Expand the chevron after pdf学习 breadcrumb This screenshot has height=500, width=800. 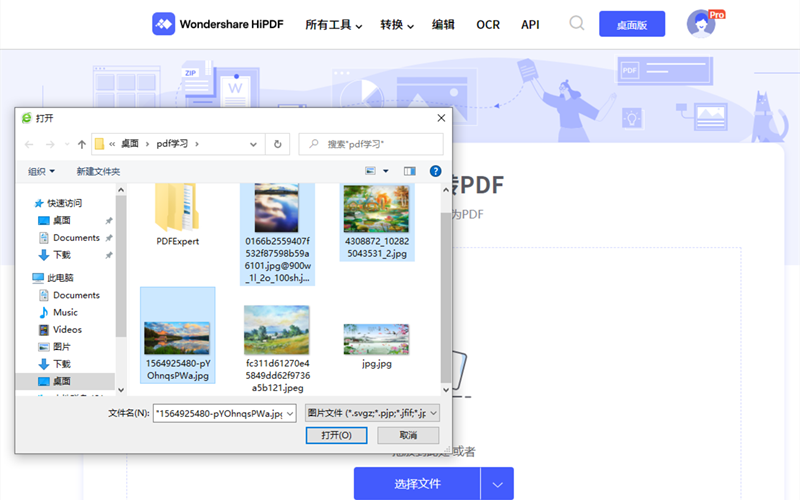click(197, 144)
